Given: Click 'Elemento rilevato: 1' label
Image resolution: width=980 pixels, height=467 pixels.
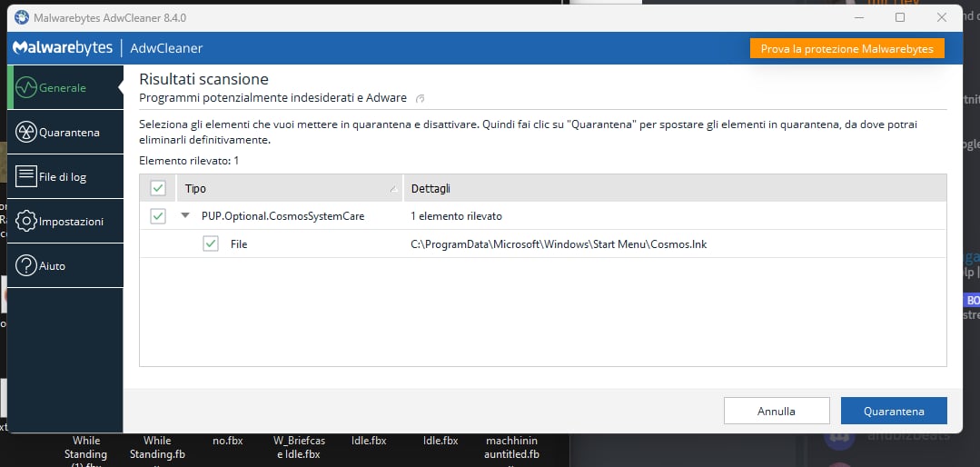Looking at the screenshot, I should [189, 161].
